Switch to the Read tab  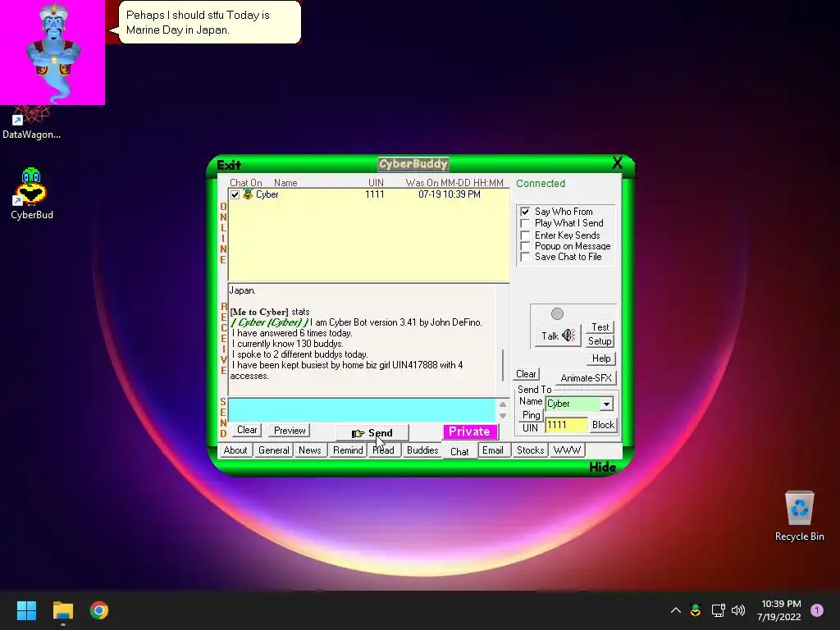coord(384,450)
